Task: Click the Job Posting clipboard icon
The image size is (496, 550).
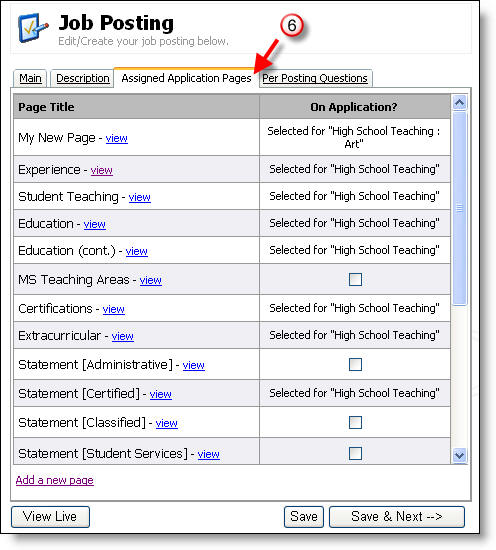Action: [33, 28]
